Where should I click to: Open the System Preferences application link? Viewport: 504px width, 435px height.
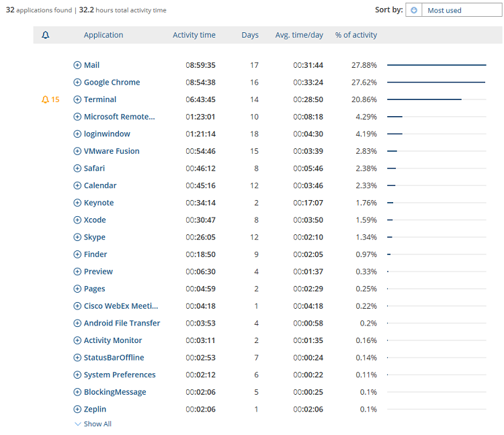pyautogui.click(x=120, y=375)
